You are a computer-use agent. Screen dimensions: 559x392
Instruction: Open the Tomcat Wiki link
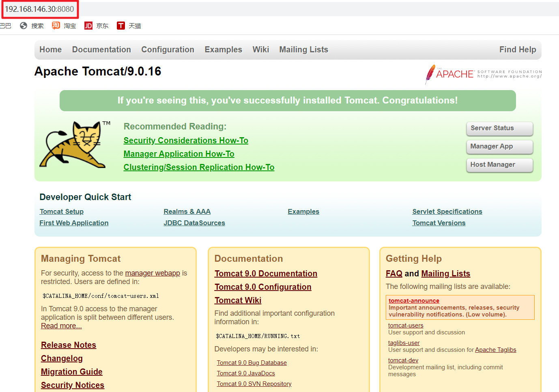[238, 300]
